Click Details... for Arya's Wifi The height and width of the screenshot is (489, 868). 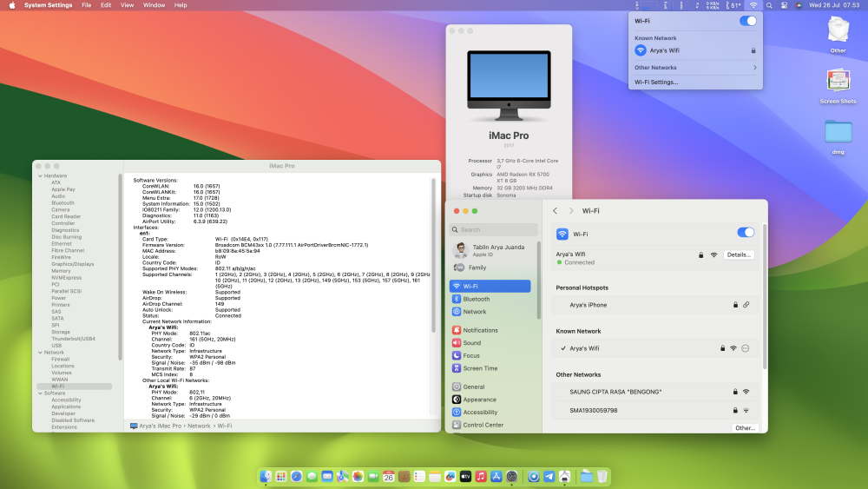click(x=739, y=254)
